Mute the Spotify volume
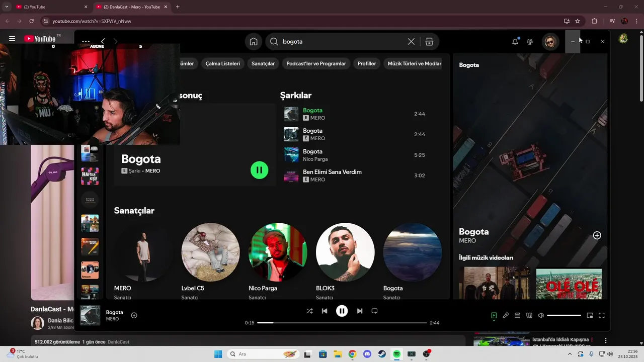644x362 pixels. tap(541, 316)
